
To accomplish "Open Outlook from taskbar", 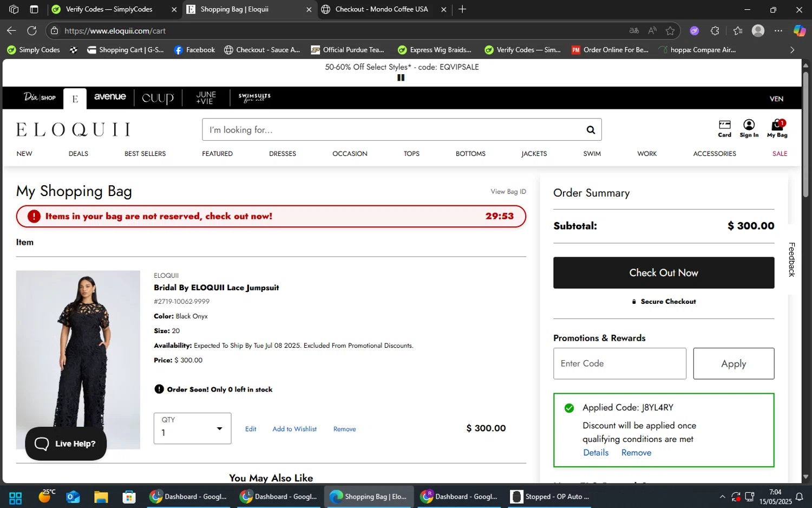I will [73, 497].
